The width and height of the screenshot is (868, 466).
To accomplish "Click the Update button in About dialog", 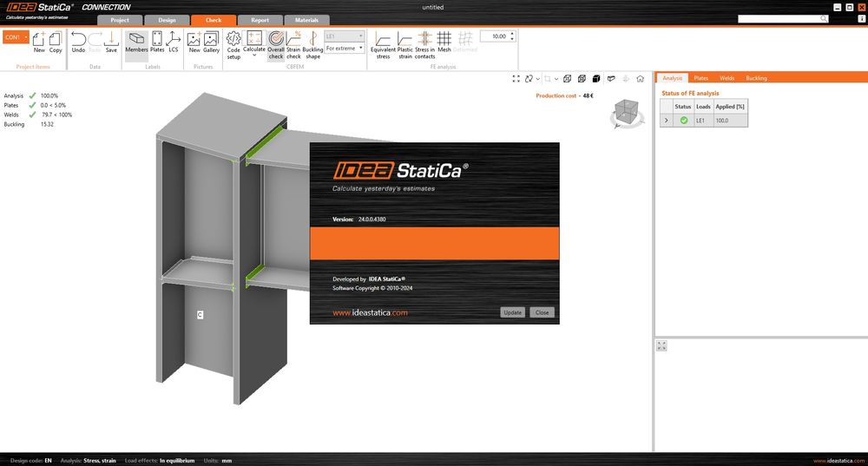I will (512, 312).
